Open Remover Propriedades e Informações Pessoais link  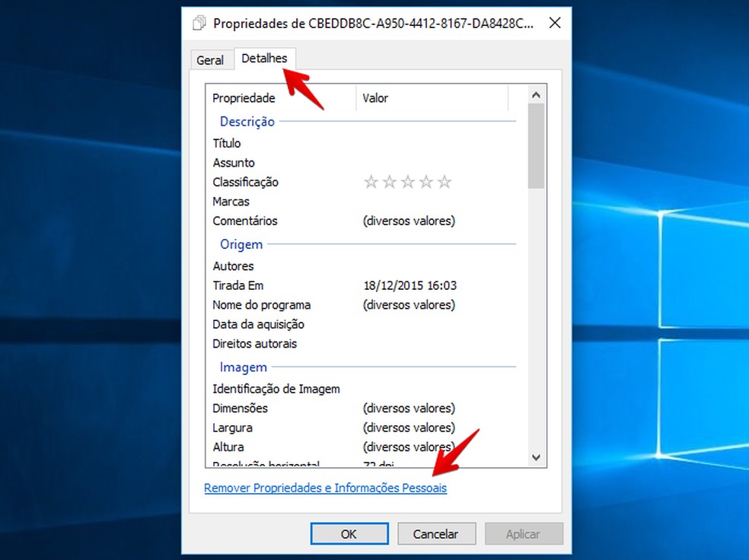pos(325,488)
